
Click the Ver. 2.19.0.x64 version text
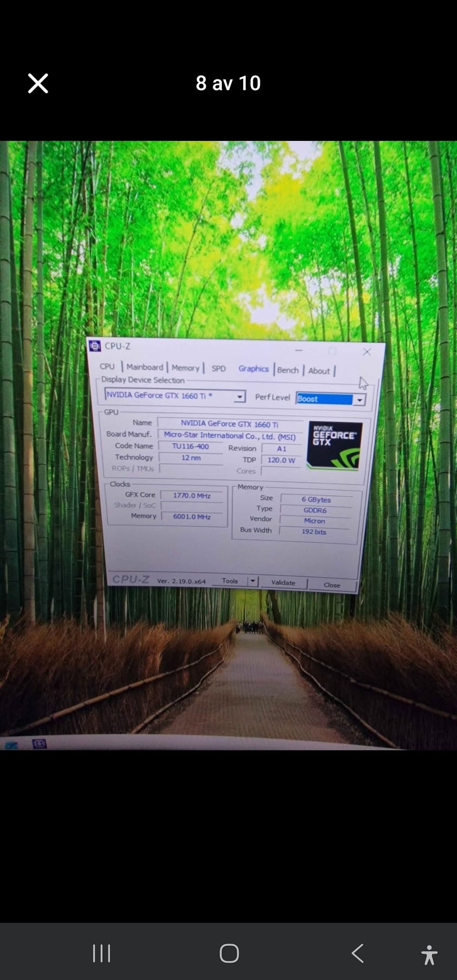click(181, 581)
